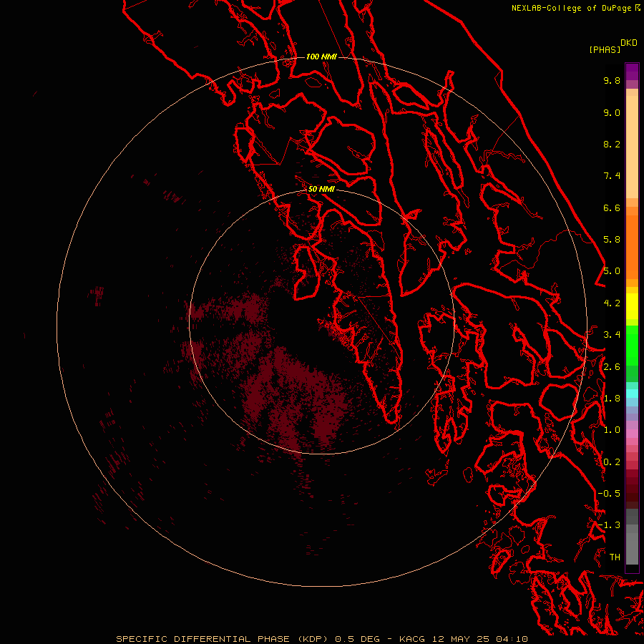This screenshot has height=644, width=644.
Task: Click the pale peach segment of color bar
Action: coord(632,147)
